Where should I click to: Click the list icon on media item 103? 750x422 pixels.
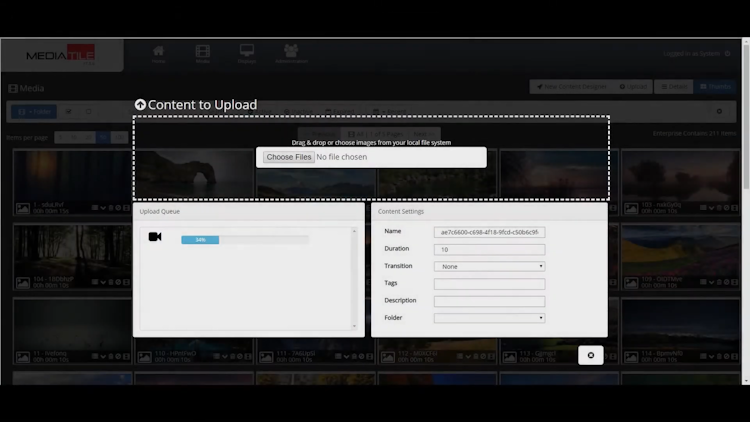703,208
